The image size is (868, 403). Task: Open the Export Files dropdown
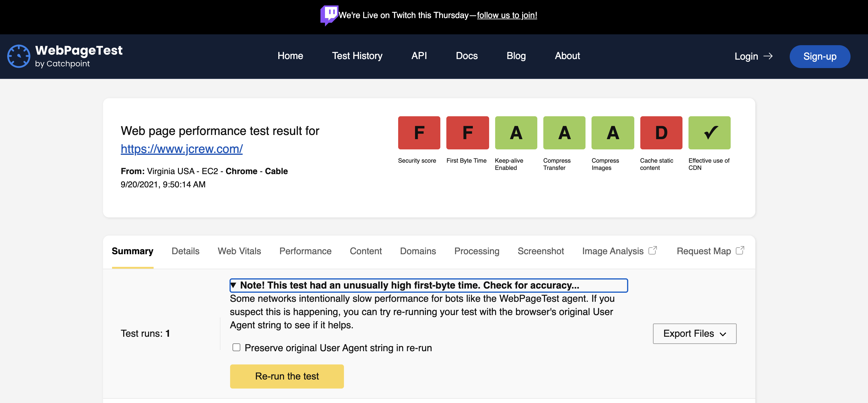pyautogui.click(x=694, y=333)
